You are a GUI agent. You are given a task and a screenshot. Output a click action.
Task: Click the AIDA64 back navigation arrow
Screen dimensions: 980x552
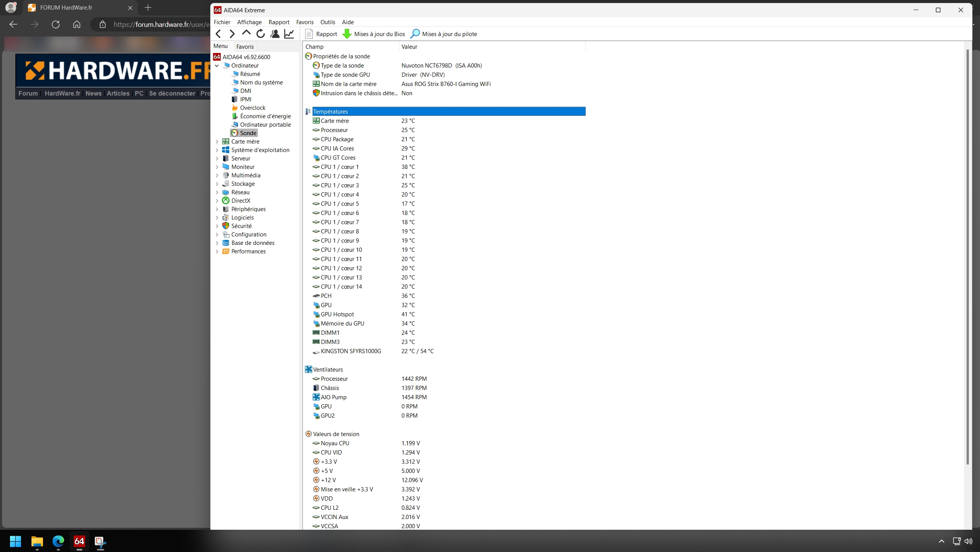(218, 34)
